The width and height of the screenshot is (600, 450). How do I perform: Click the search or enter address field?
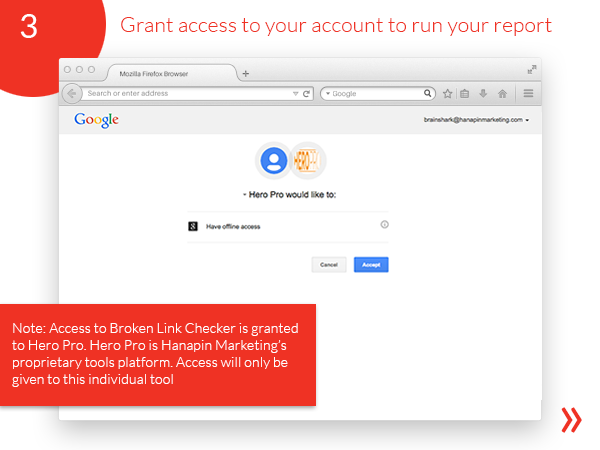coord(197,93)
